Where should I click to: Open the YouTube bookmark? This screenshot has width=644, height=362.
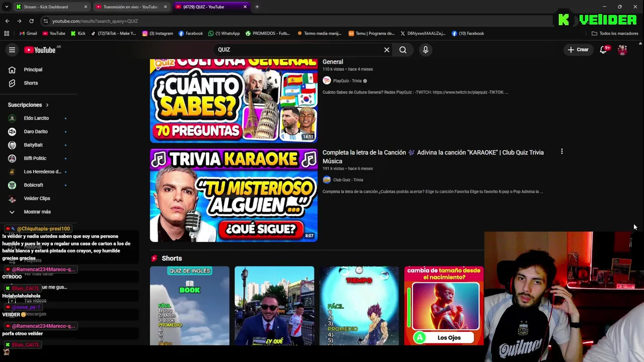pos(54,33)
